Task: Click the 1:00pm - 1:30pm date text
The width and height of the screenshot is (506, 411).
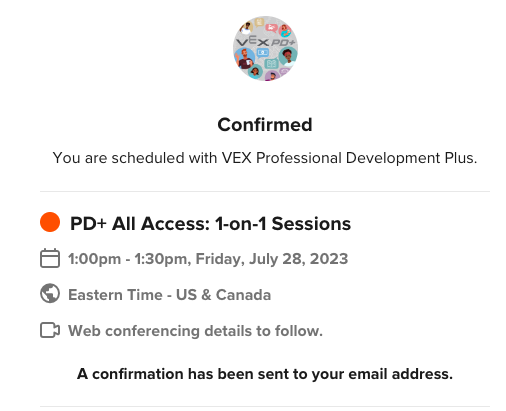Action: [208, 259]
